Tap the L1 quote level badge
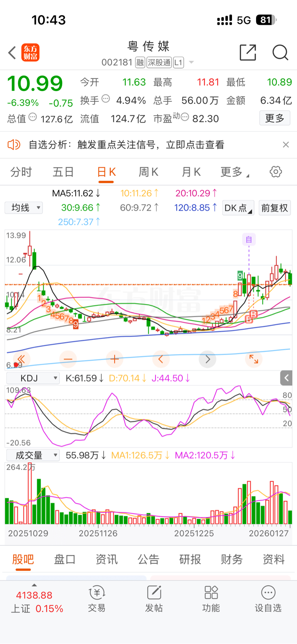This screenshot has width=297, height=644. [178, 62]
